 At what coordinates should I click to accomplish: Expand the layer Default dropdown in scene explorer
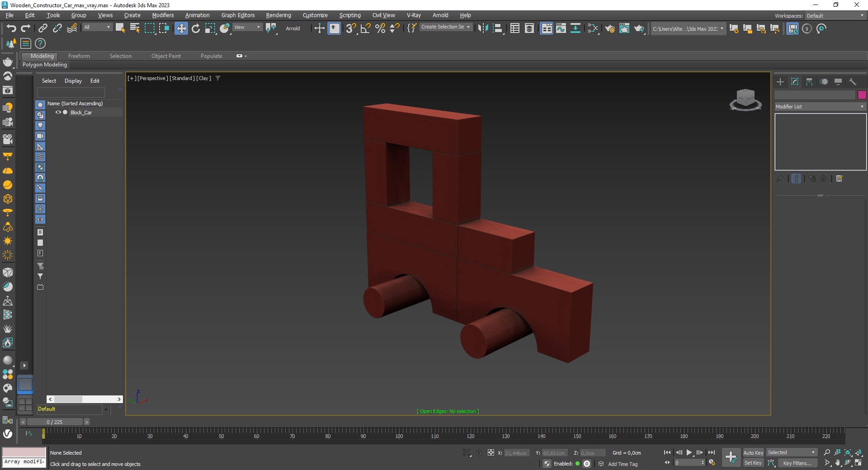[x=106, y=409]
